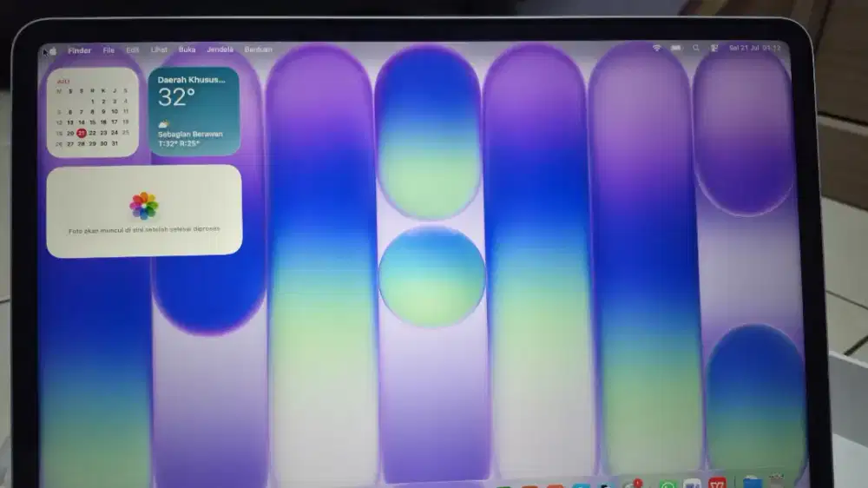The image size is (868, 488).
Task: Open the Finder menu
Action: click(x=79, y=50)
